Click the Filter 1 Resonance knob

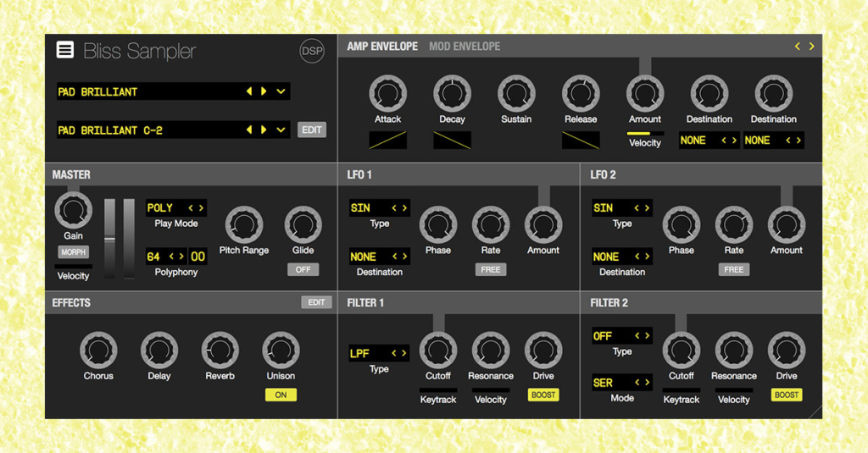pos(491,350)
